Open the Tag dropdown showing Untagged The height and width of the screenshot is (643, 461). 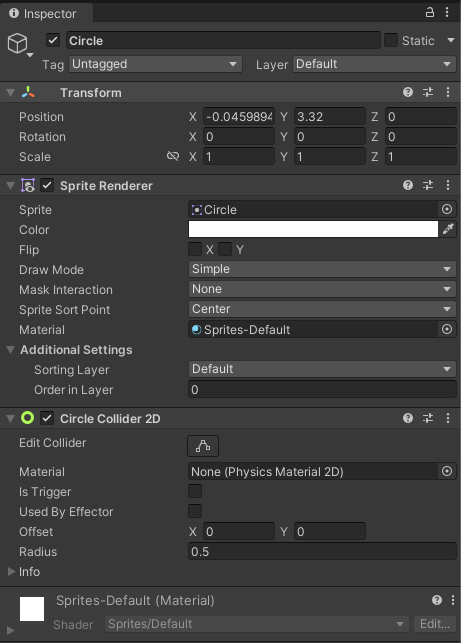[x=155, y=64]
